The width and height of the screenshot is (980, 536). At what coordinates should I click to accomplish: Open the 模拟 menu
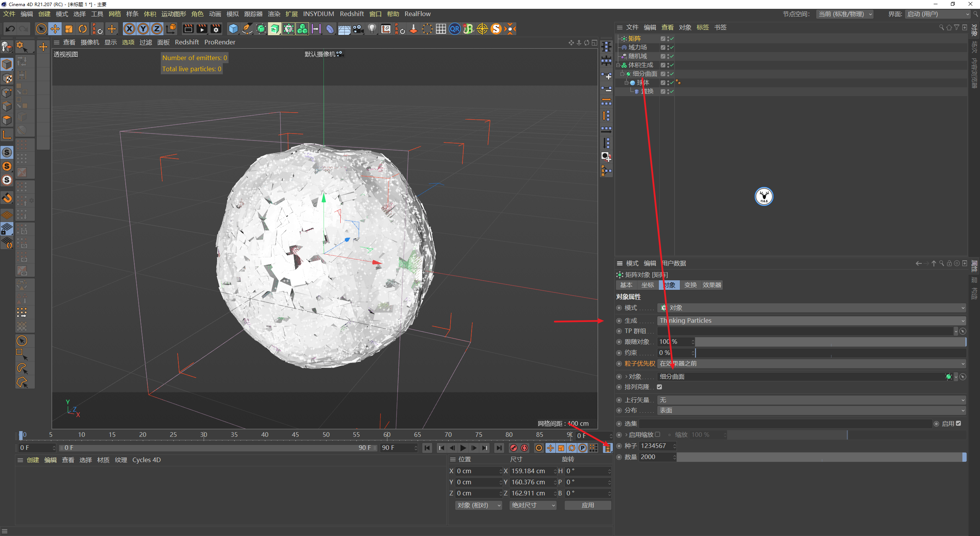point(232,14)
